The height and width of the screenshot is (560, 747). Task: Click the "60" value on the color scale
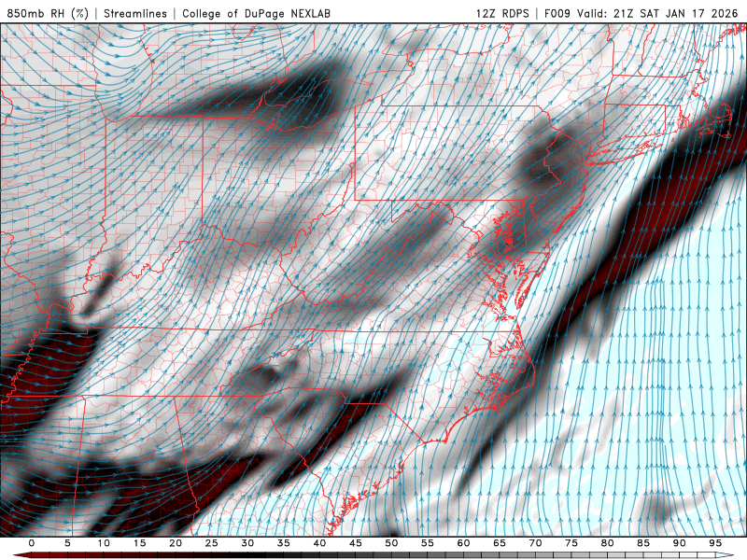coord(463,543)
